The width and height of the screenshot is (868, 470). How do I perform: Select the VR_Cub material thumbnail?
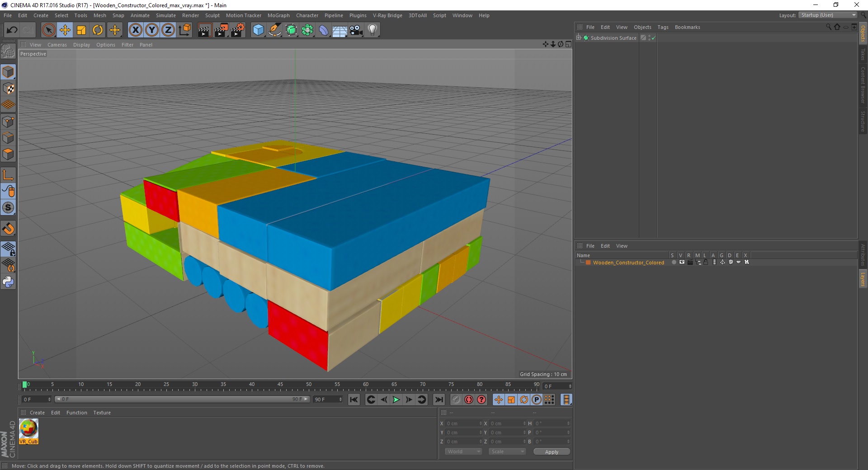coord(28,431)
